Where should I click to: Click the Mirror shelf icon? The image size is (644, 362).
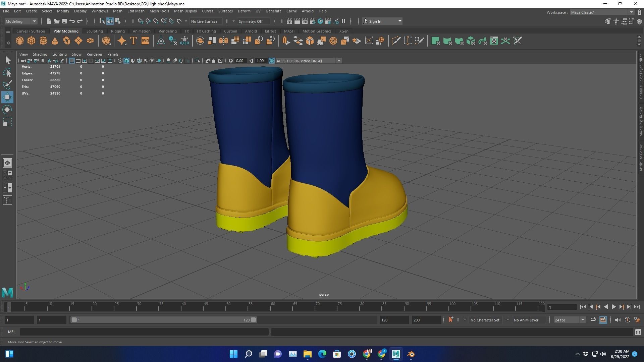224,41
